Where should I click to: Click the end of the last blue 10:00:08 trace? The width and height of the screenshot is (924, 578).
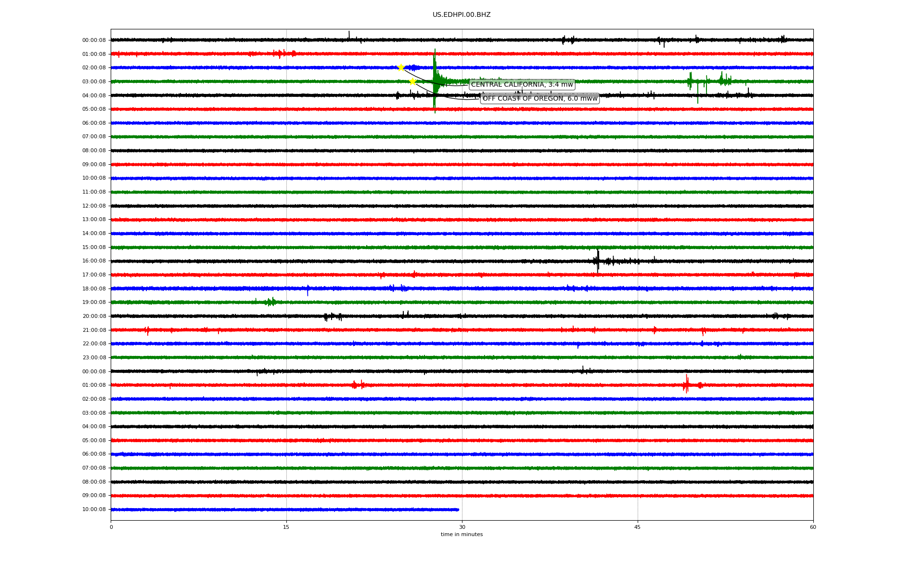(x=458, y=510)
